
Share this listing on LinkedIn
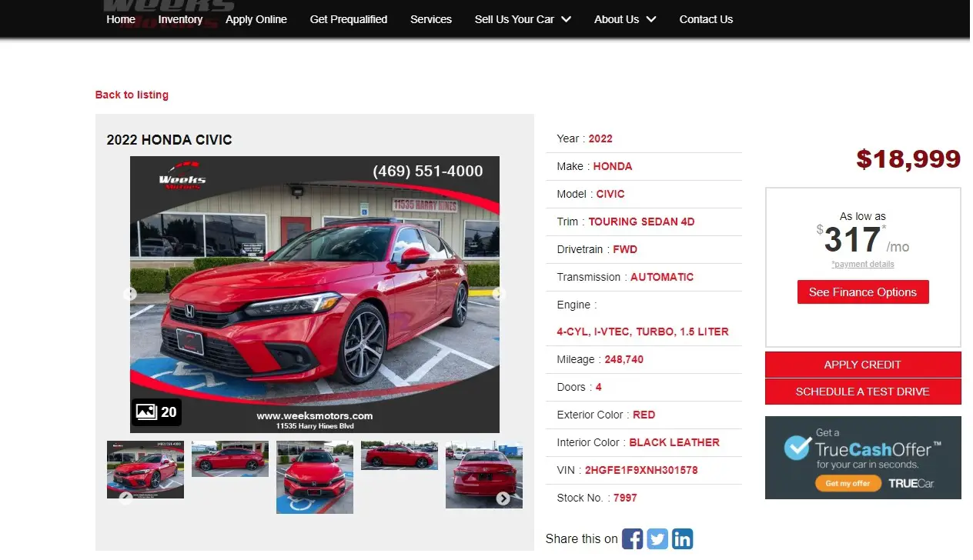click(x=682, y=538)
